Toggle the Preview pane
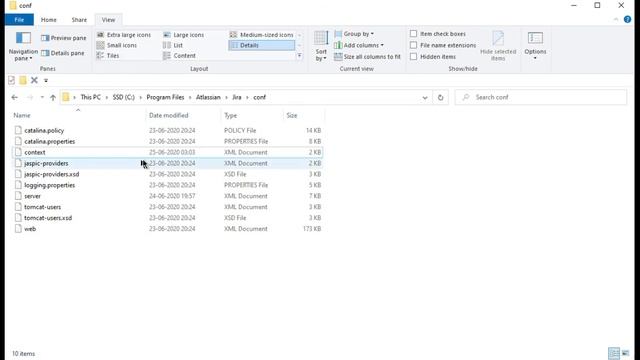This screenshot has width=640, height=360. pos(64,38)
